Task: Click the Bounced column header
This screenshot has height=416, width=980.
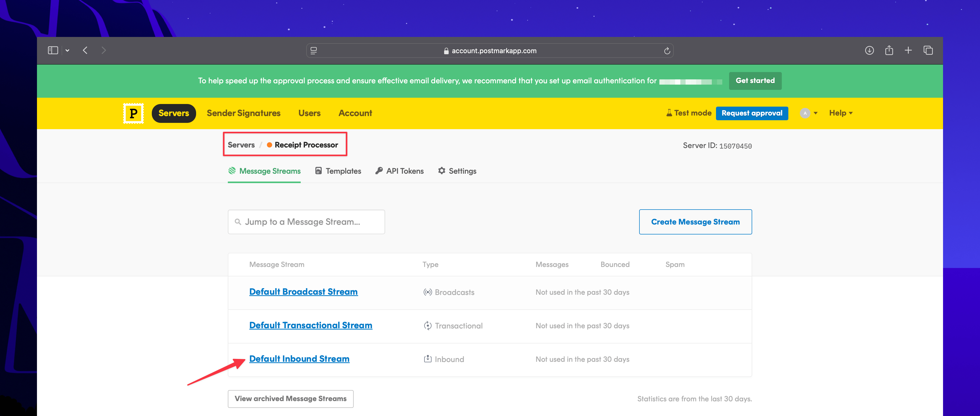Action: (x=615, y=264)
